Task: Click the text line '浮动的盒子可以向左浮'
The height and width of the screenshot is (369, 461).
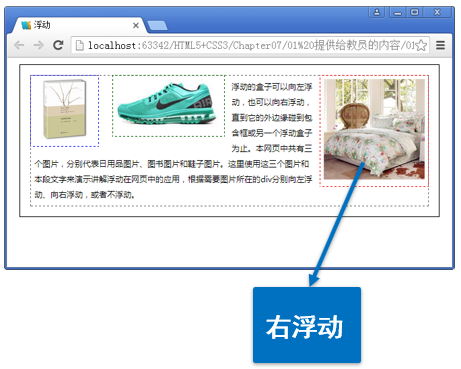Action: pos(272,87)
